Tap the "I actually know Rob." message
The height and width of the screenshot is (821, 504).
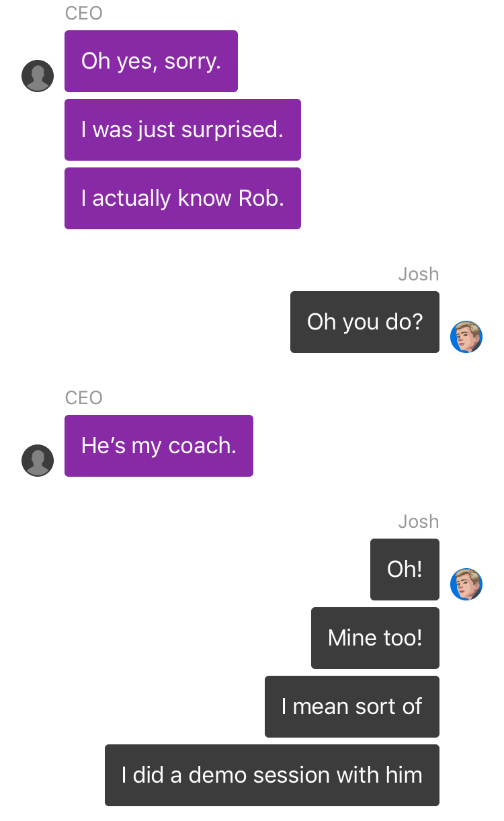click(x=183, y=198)
